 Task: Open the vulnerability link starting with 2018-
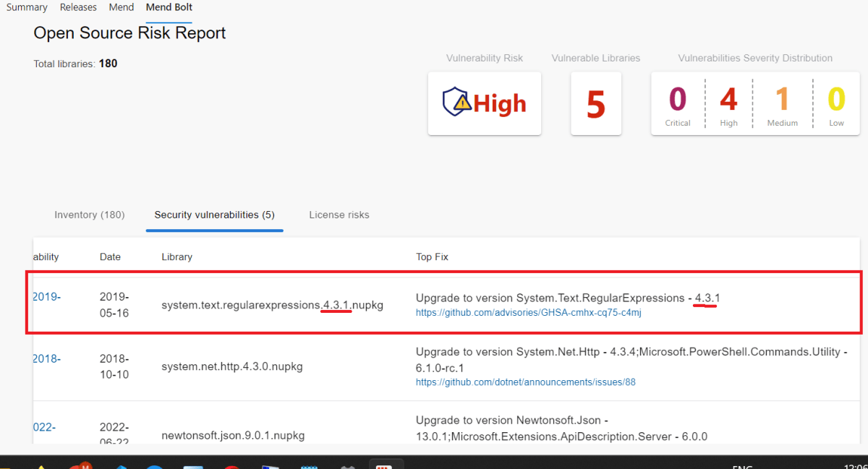pos(47,358)
